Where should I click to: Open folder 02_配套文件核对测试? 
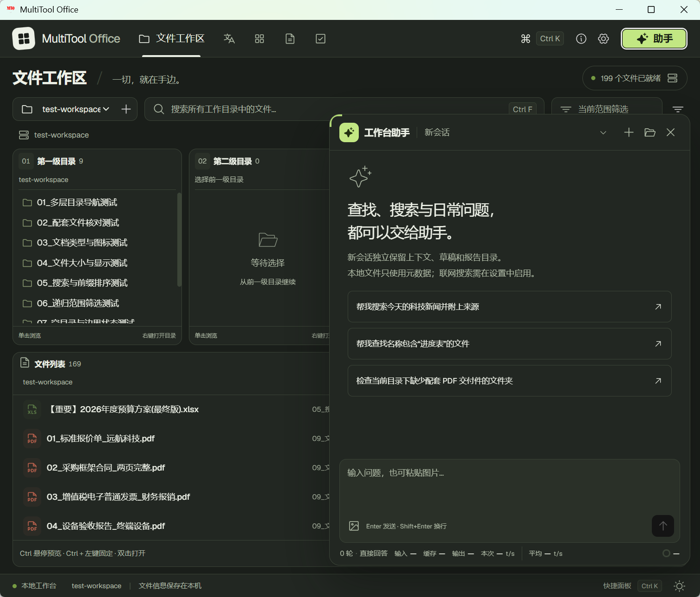click(x=97, y=223)
